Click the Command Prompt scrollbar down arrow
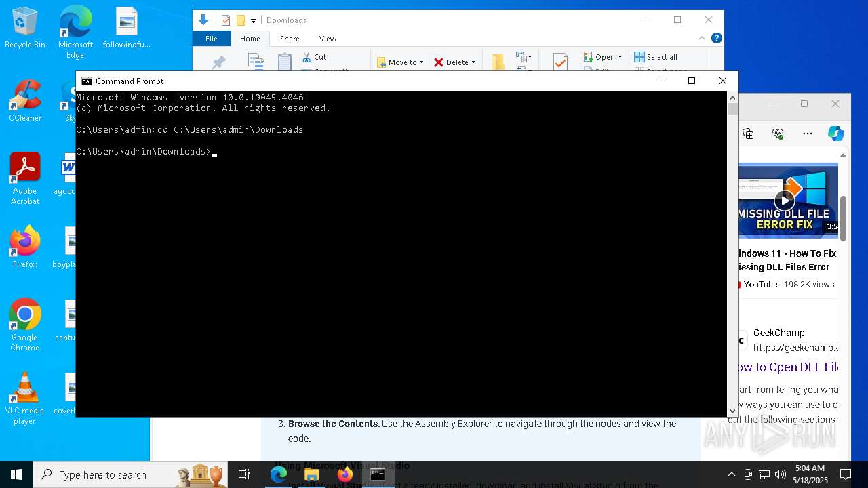The image size is (868, 488). point(732,411)
